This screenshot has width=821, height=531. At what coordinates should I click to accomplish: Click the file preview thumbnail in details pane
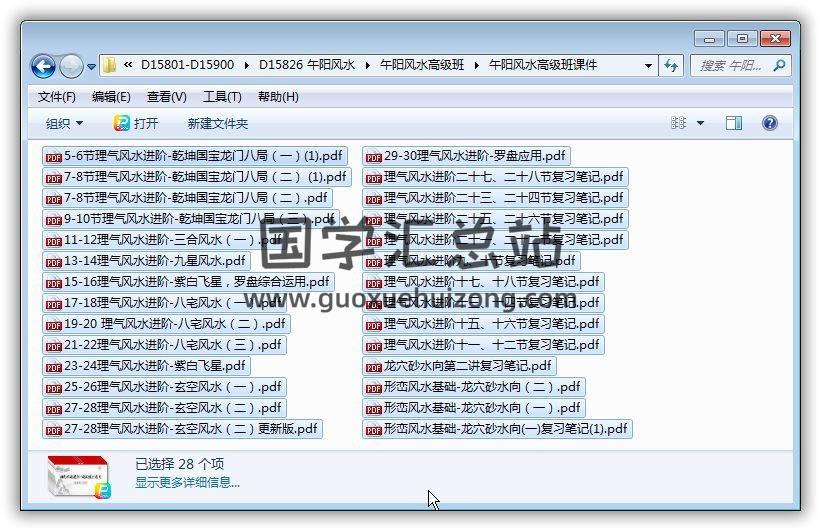(x=79, y=476)
